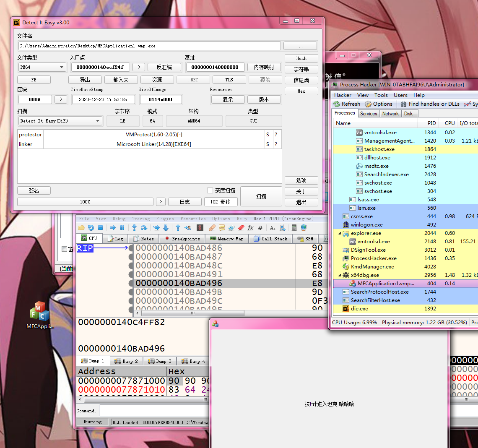The image size is (478, 448).
Task: Click the 内存映射 memory map button
Action: 264,67
